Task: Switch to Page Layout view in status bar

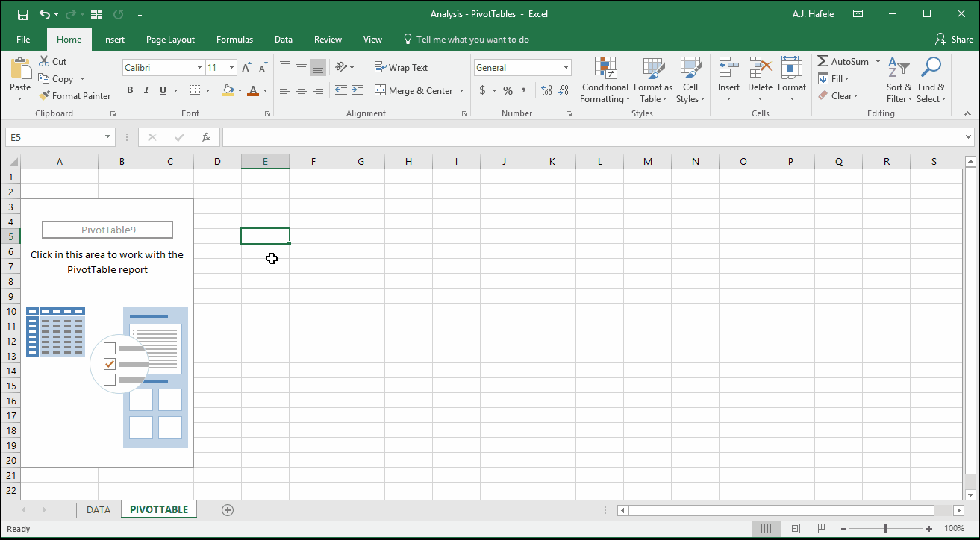Action: point(795,529)
